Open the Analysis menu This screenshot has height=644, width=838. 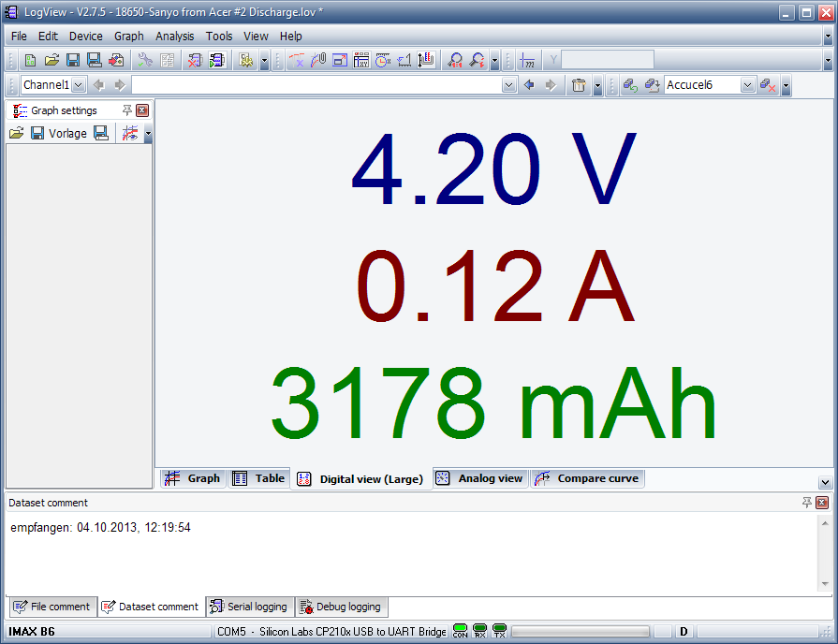[175, 36]
